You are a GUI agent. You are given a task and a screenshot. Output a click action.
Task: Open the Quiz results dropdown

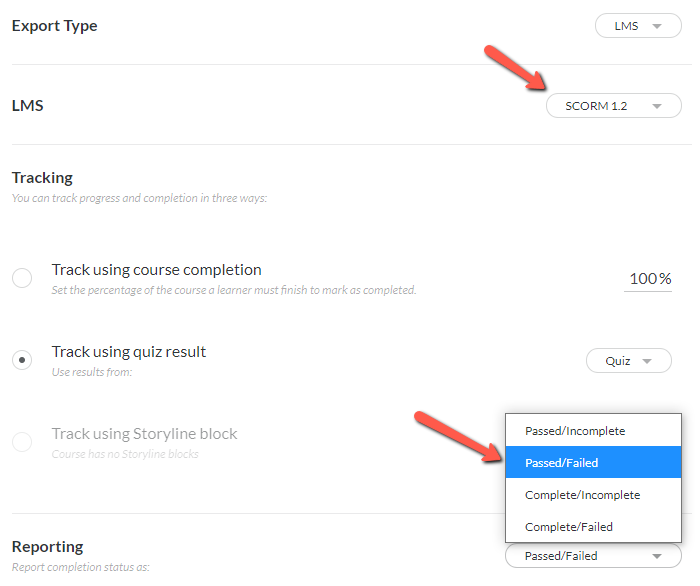[x=629, y=361]
